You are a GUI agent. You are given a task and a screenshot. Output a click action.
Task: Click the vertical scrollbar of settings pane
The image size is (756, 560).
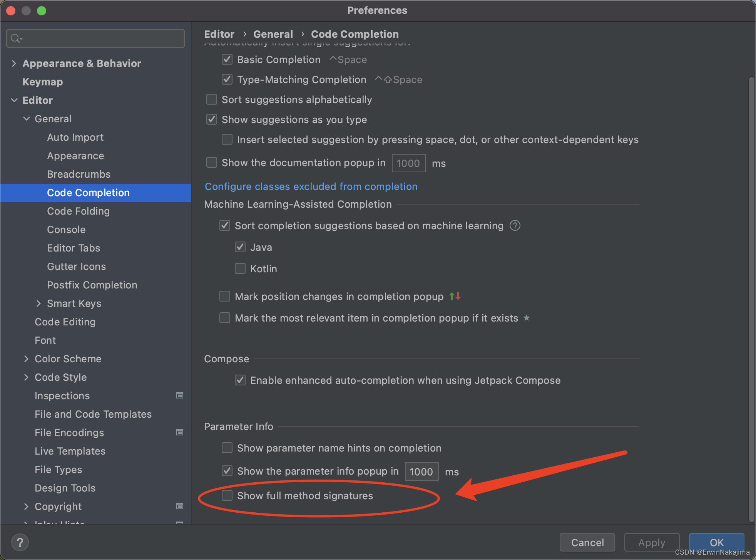751,299
